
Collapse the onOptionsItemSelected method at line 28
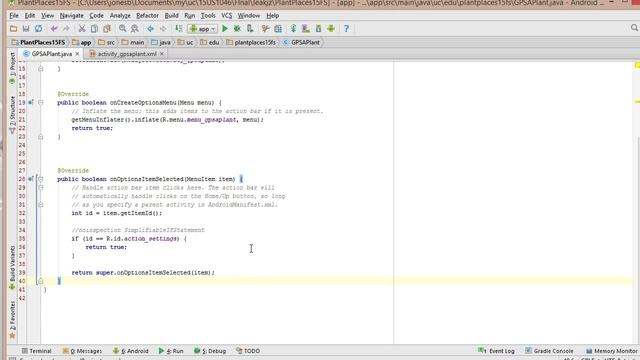[40, 179]
